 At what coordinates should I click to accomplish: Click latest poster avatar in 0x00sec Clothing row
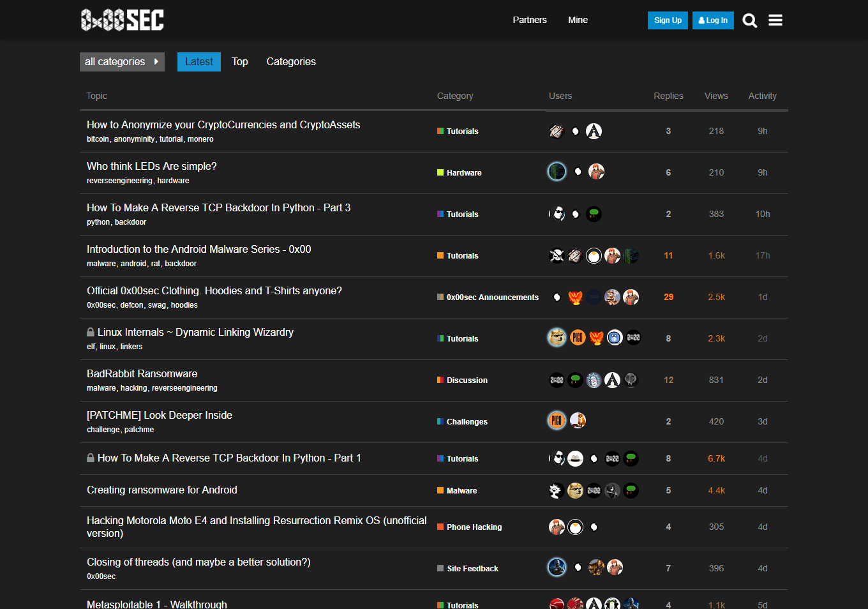coord(631,297)
